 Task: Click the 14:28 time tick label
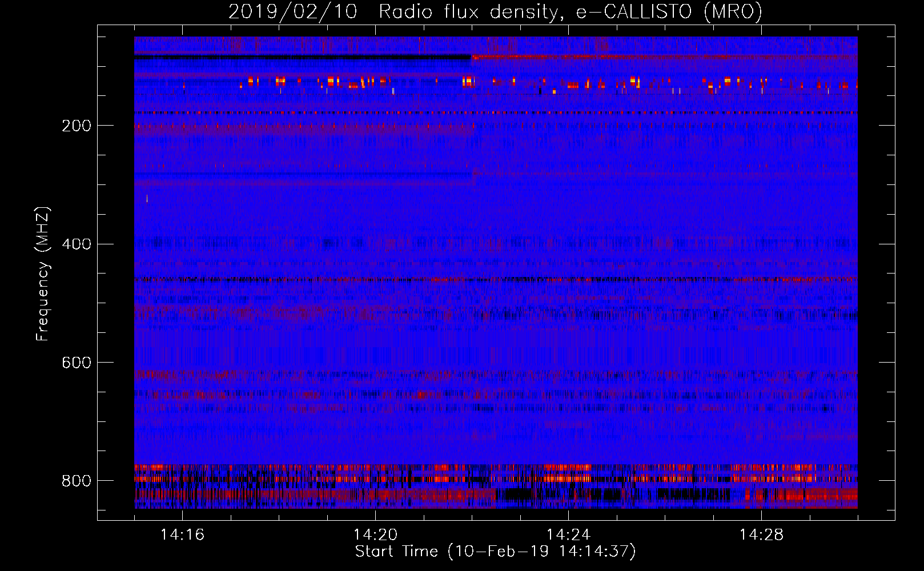[762, 535]
